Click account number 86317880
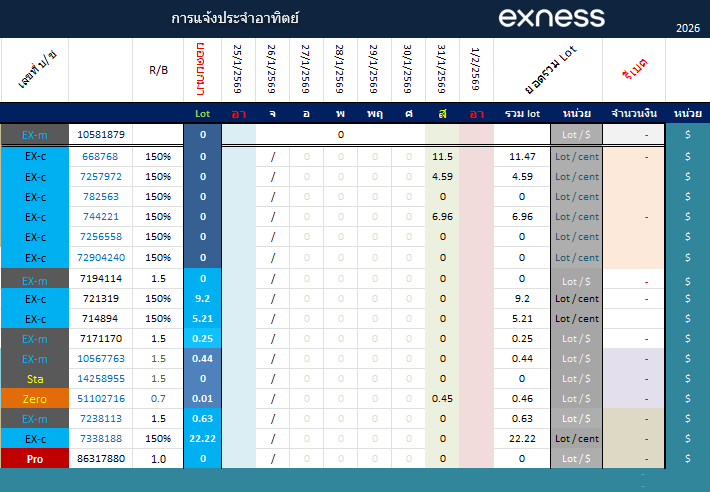The image size is (710, 492). tap(101, 459)
